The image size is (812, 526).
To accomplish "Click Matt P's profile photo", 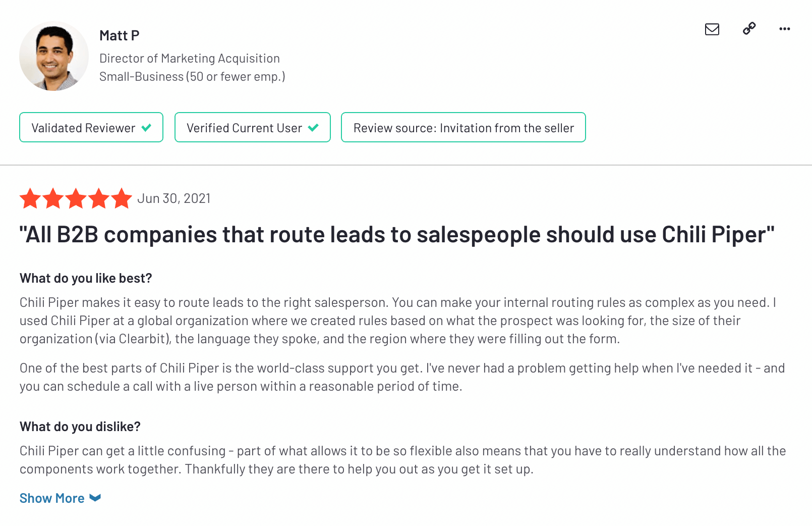I will tap(54, 57).
